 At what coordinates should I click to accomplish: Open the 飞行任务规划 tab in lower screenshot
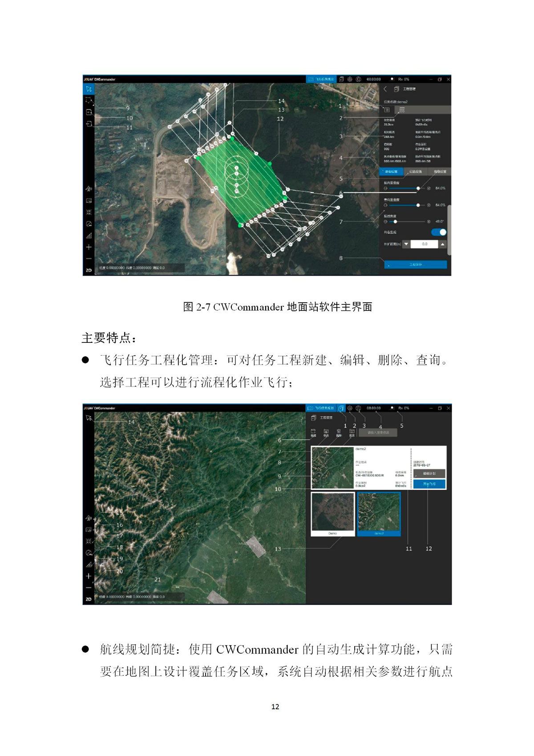pyautogui.click(x=321, y=408)
